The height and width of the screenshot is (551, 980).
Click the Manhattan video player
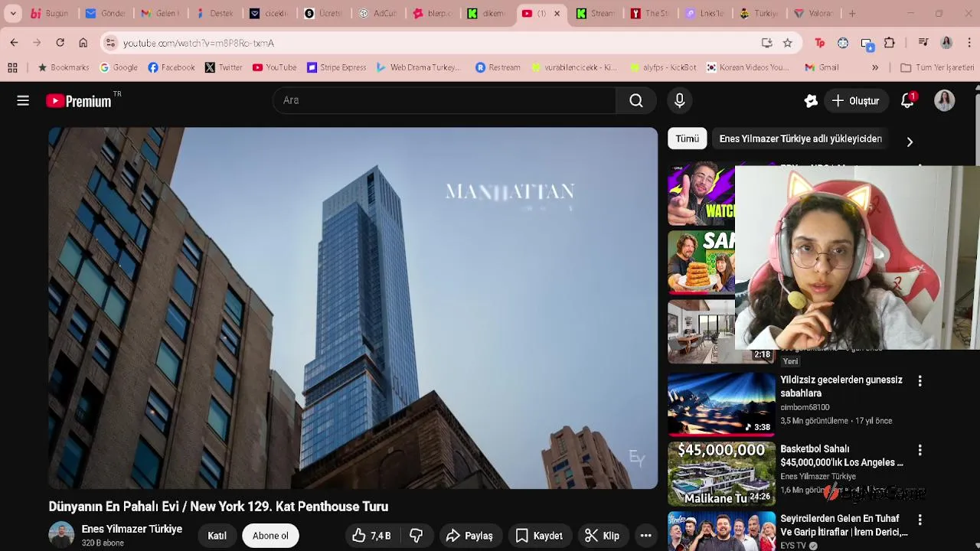353,308
